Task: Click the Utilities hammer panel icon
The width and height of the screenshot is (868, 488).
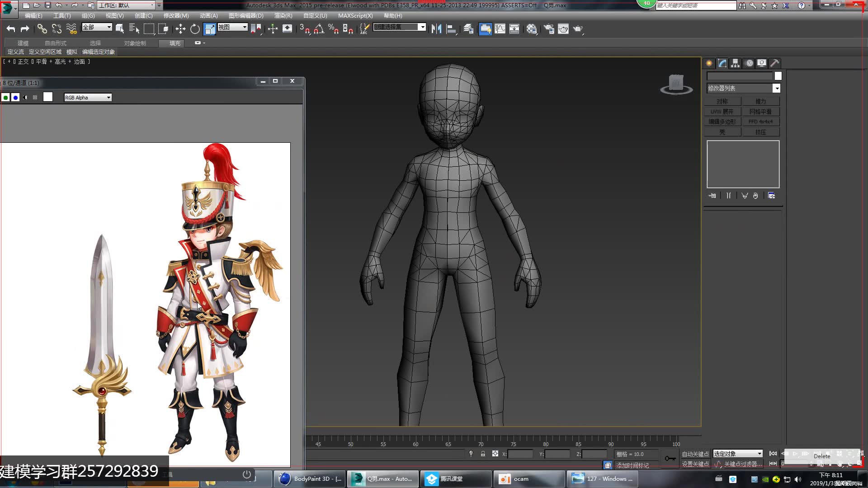Action: click(x=775, y=63)
